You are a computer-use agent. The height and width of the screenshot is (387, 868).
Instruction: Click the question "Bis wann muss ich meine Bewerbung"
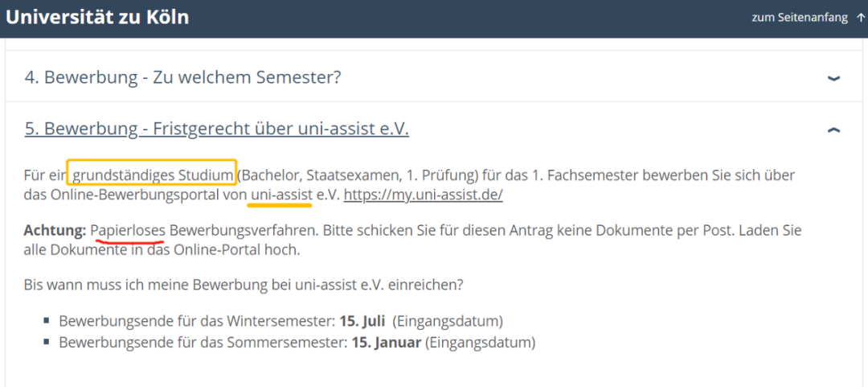(244, 285)
